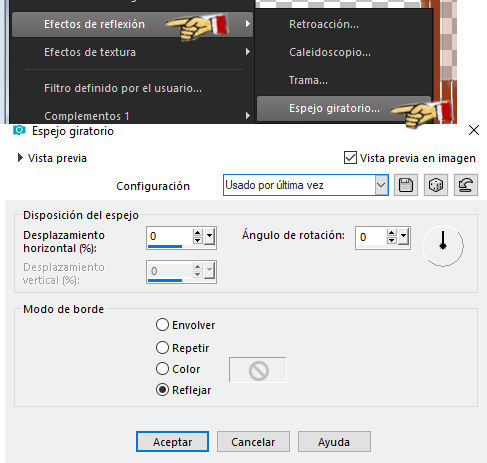Image resolution: width=487 pixels, height=463 pixels.
Task: Toggle Vista previa en imagen checkbox
Action: click(350, 158)
